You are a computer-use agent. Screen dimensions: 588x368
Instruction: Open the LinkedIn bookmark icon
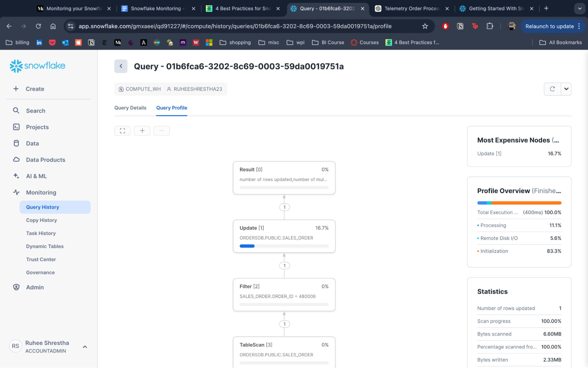coord(39,42)
